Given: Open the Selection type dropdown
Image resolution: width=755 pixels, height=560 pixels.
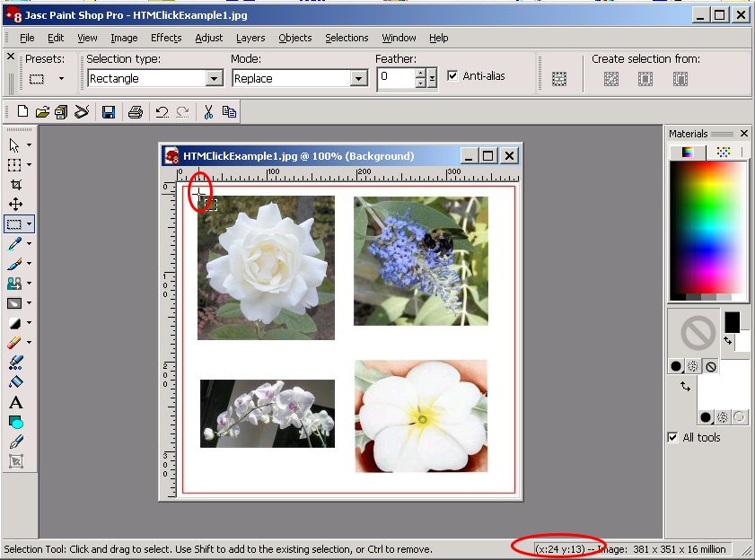Looking at the screenshot, I should pos(214,79).
